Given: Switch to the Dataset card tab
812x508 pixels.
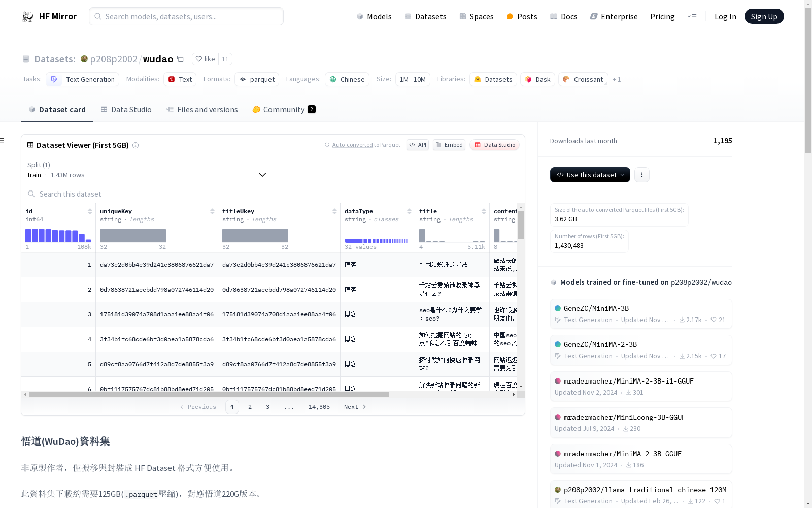Looking at the screenshot, I should [57, 110].
